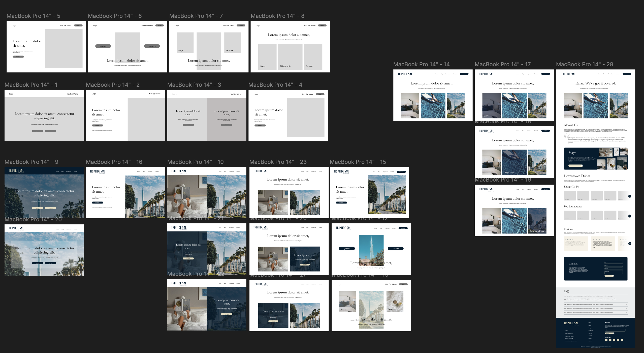Click the Nav Bar Menu text in frame 5
644x353 pixels.
(66, 25)
